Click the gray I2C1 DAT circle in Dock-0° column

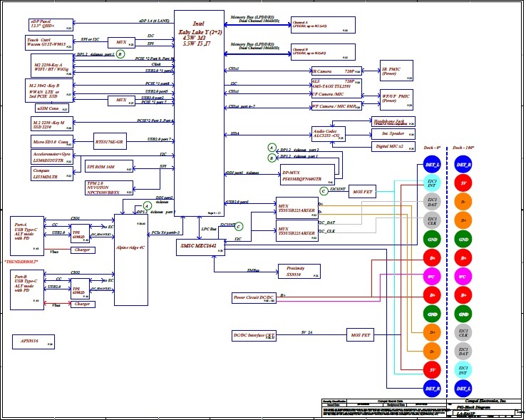(x=432, y=203)
